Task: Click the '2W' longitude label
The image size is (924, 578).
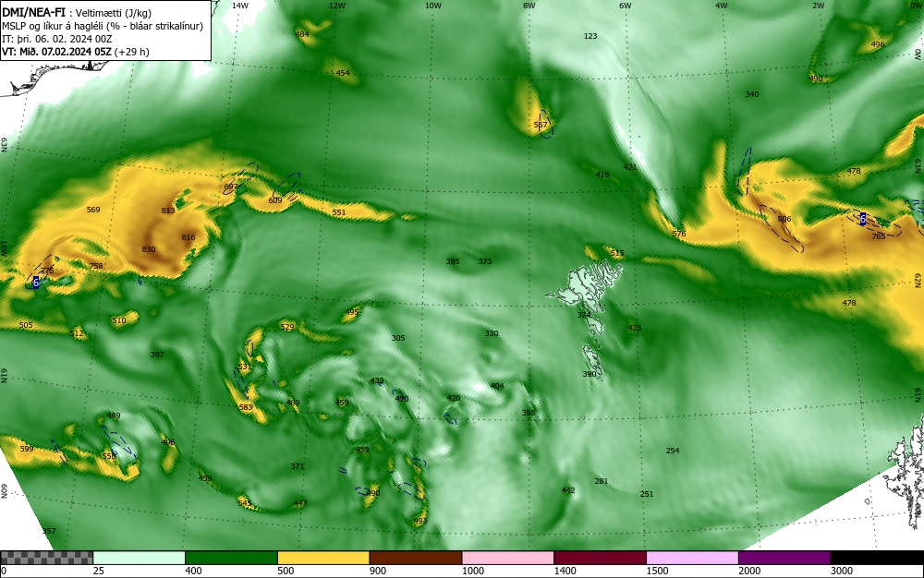Action: 818,6
